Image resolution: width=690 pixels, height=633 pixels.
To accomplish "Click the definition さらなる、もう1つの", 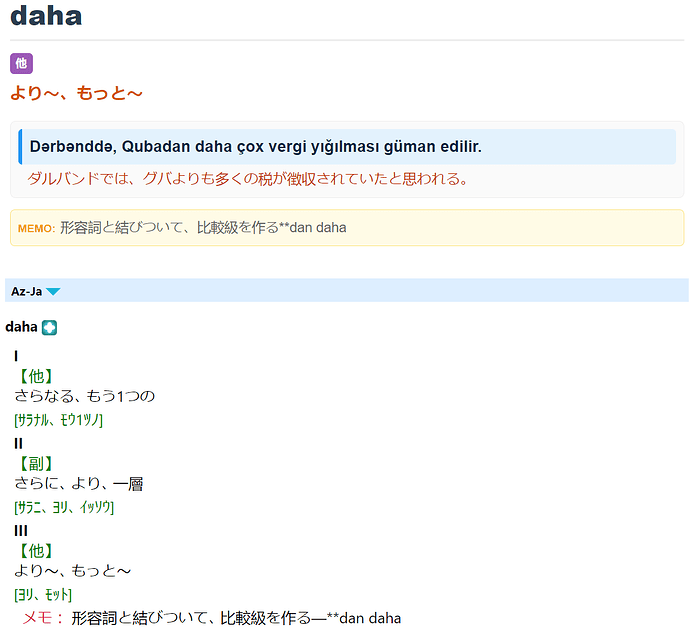I will (x=85, y=396).
